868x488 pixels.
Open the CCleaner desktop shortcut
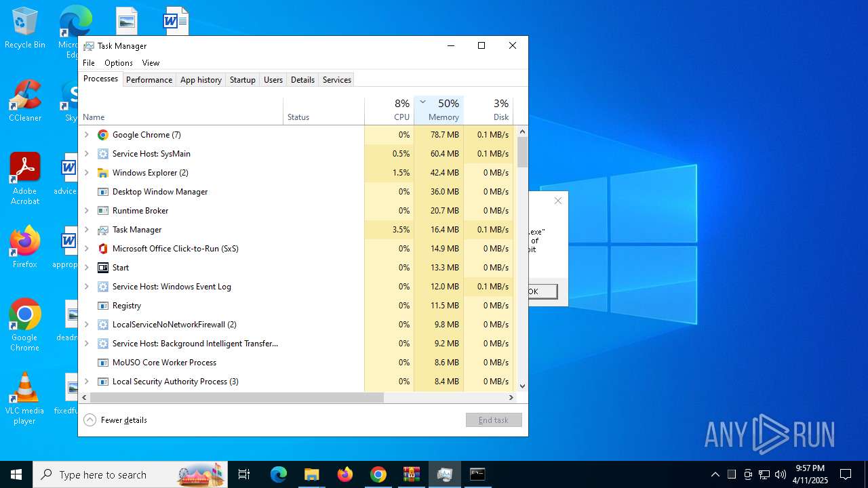tap(25, 102)
